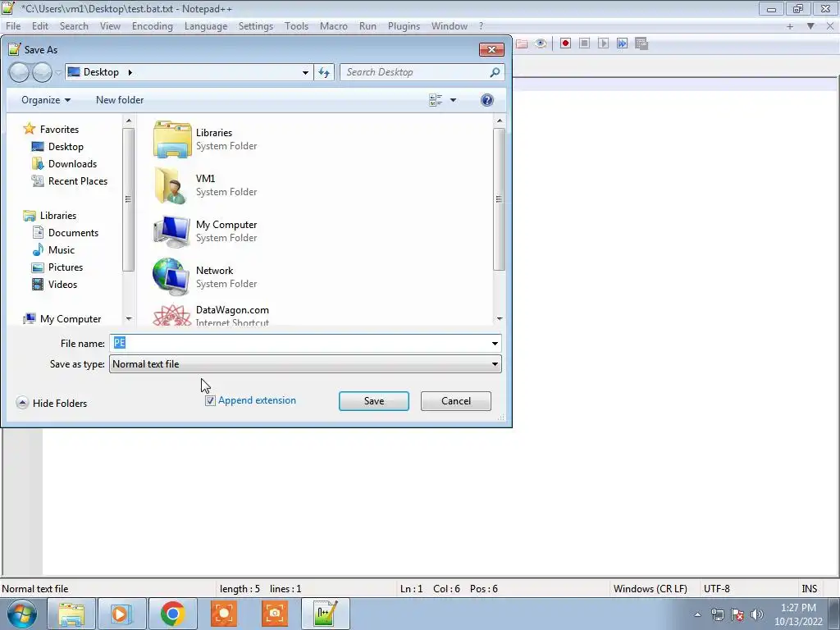Click the volume speaker tray icon
The width and height of the screenshot is (840, 630).
[757, 614]
